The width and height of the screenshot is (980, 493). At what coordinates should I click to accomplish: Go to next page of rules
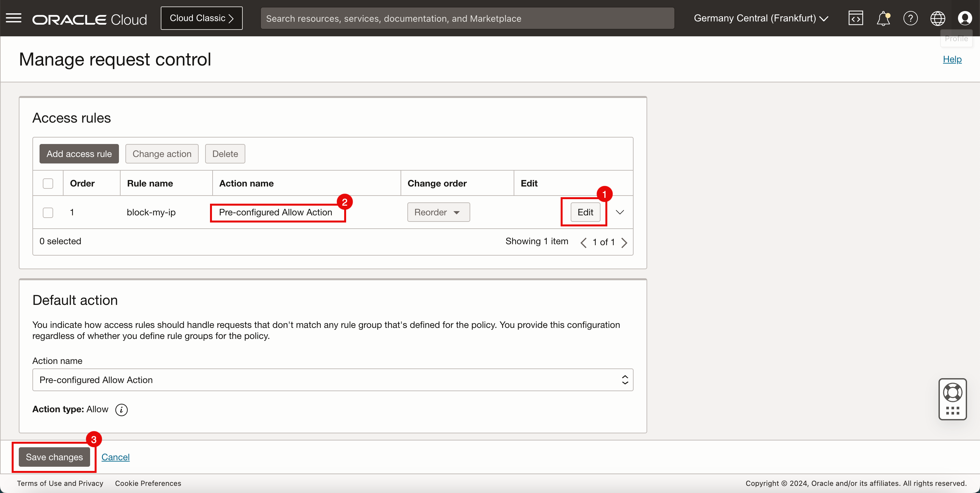pos(624,243)
